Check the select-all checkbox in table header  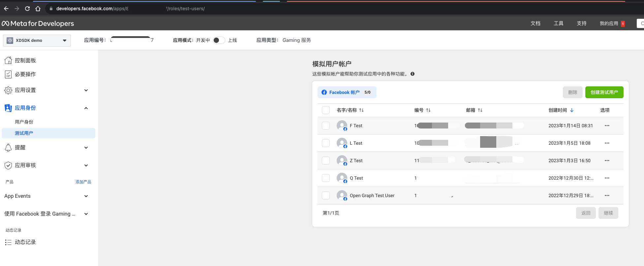(326, 110)
